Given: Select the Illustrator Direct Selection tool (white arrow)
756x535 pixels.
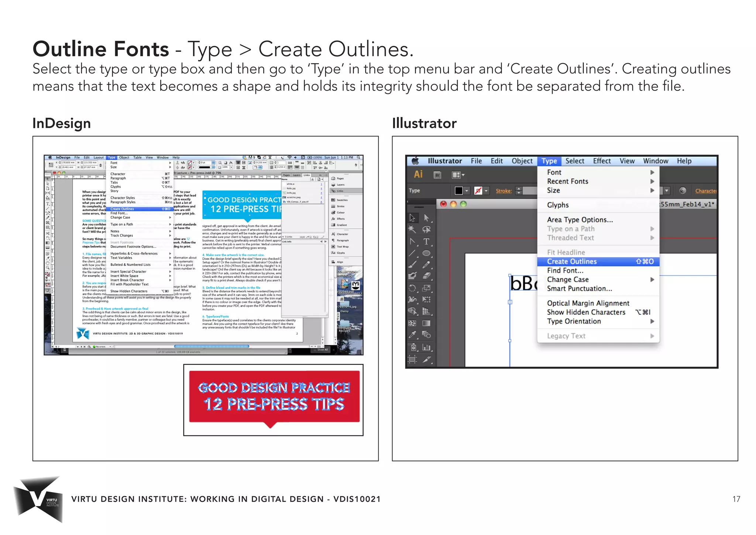Looking at the screenshot, I should pyautogui.click(x=426, y=218).
